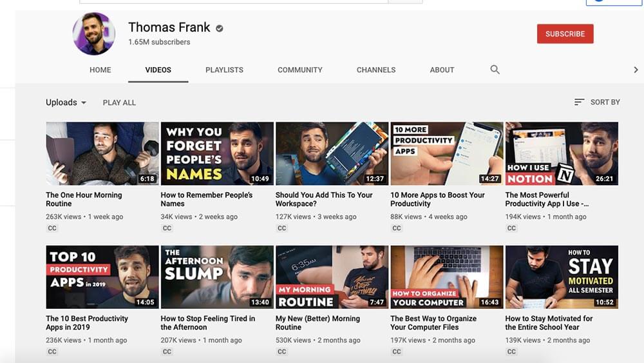This screenshot has height=363, width=644.
Task: Click the channel search magnifier icon
Action: tap(495, 70)
